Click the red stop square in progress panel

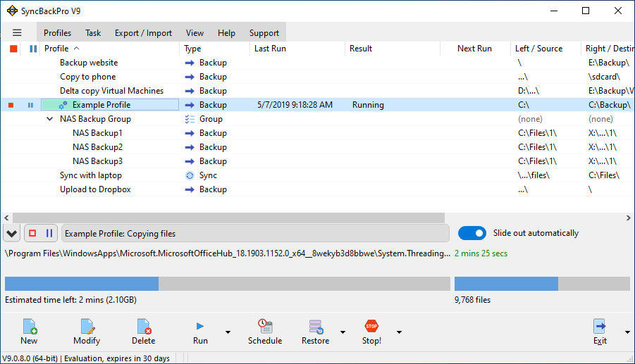click(32, 233)
